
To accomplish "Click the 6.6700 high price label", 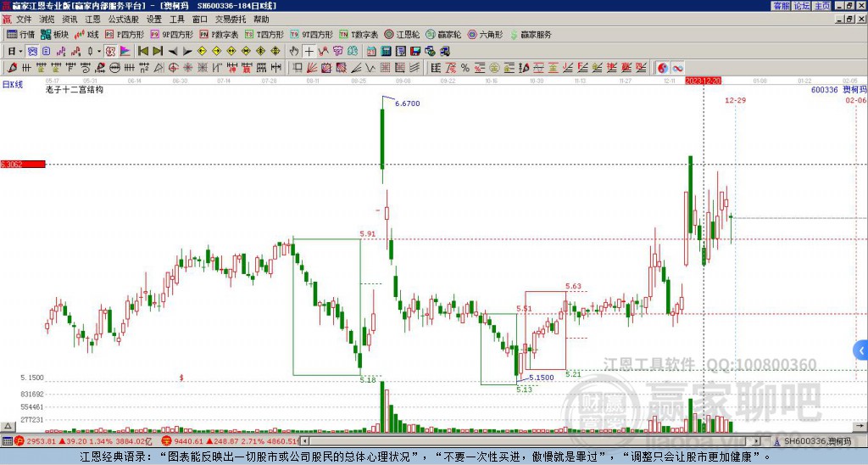I will pos(408,103).
